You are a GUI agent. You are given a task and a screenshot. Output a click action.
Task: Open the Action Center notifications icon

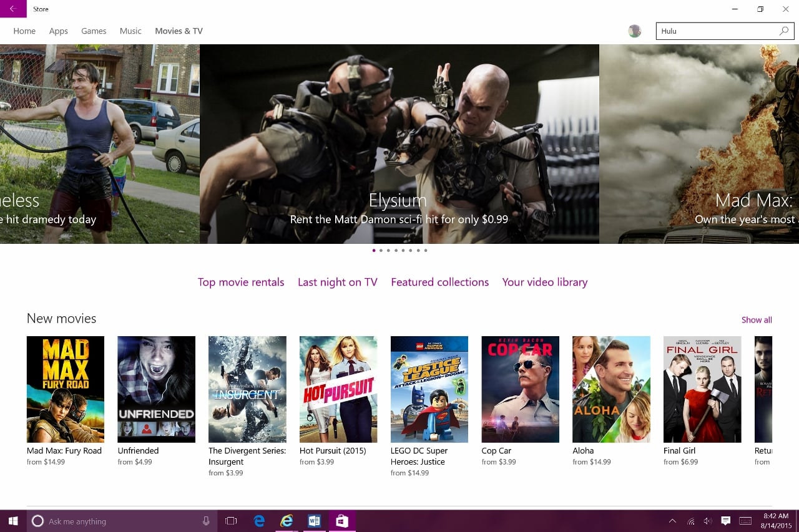click(725, 521)
